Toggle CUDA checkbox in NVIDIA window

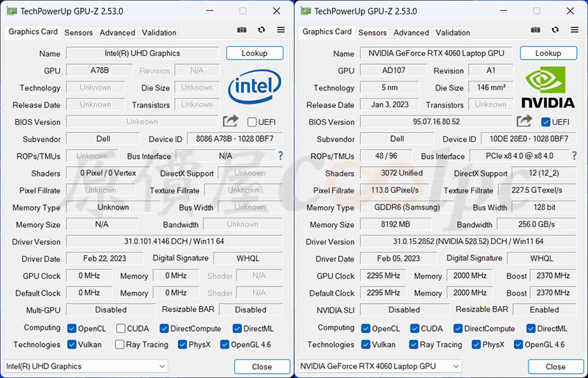tap(415, 329)
